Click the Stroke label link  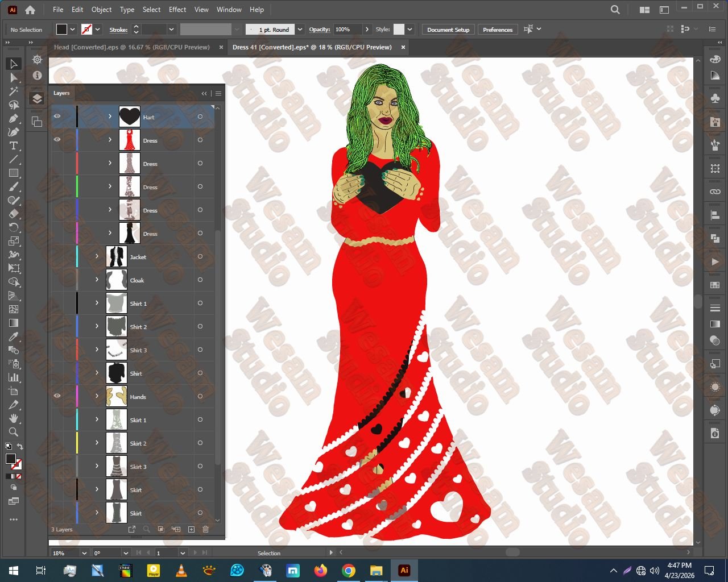pyautogui.click(x=118, y=30)
